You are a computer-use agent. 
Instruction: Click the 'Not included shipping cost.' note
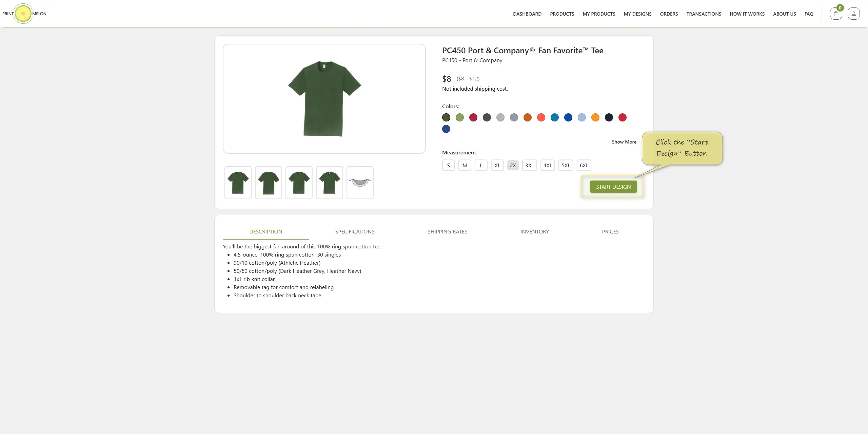[x=475, y=89]
